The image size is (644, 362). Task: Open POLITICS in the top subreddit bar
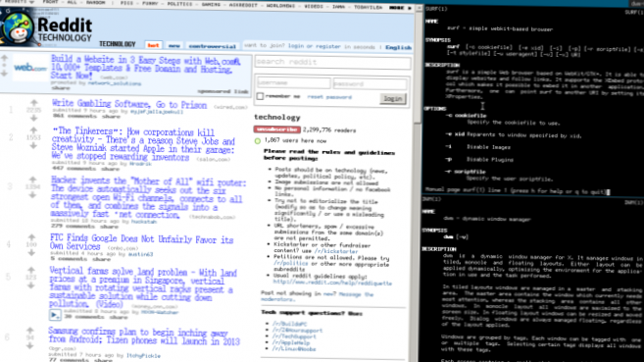coord(179,4)
